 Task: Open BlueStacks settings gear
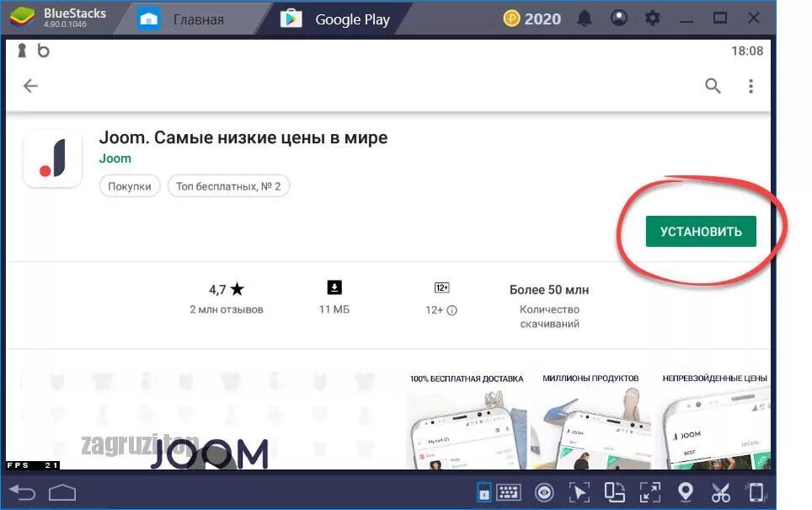(x=653, y=19)
